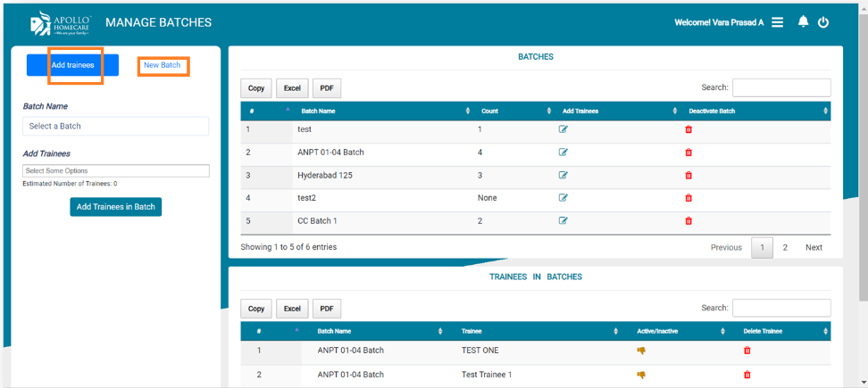Image resolution: width=868 pixels, height=388 pixels.
Task: Delete the ANPT 01-04 Batch via trash icon
Action: (x=688, y=153)
